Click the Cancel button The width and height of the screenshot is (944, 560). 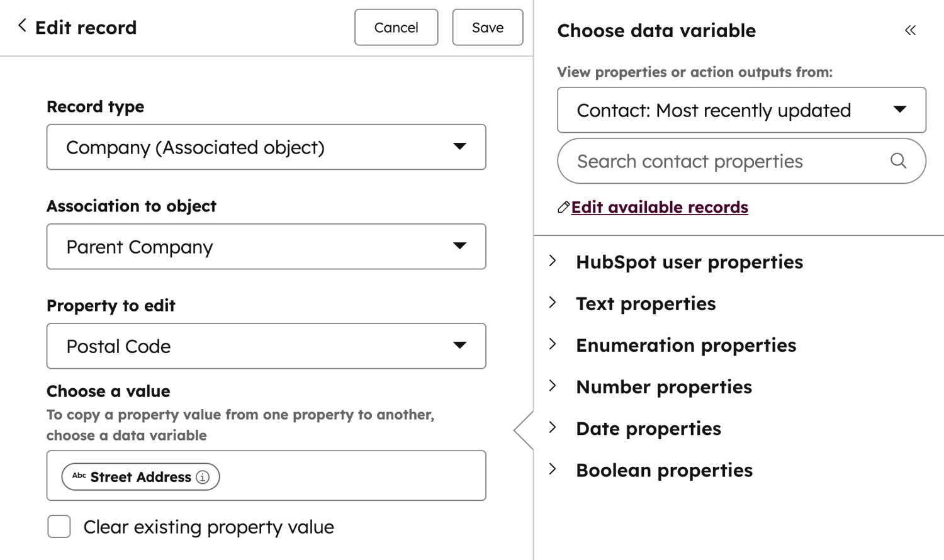(x=396, y=27)
